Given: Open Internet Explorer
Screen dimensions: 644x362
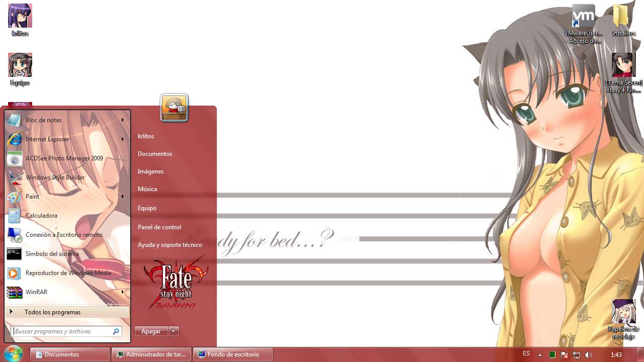Looking at the screenshot, I should [x=48, y=139].
